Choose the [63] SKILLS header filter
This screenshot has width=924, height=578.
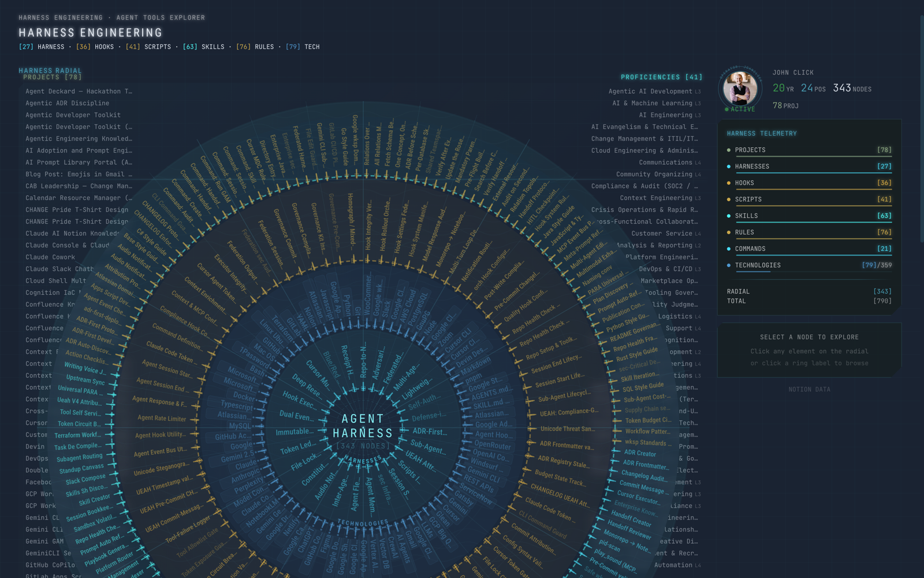point(203,47)
